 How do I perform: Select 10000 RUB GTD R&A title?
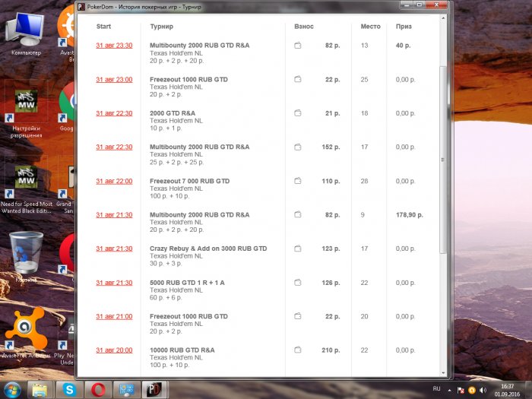point(182,350)
